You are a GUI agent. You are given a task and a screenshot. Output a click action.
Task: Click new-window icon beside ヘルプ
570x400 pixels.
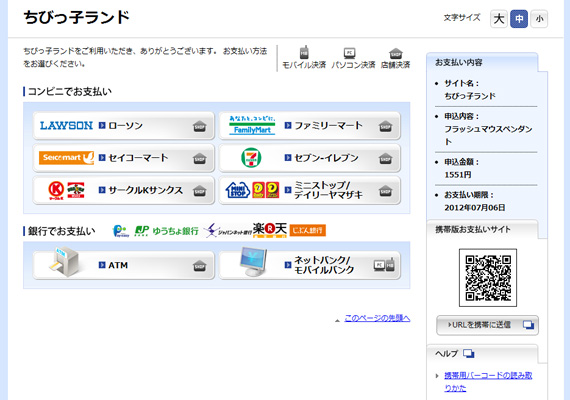point(469,353)
